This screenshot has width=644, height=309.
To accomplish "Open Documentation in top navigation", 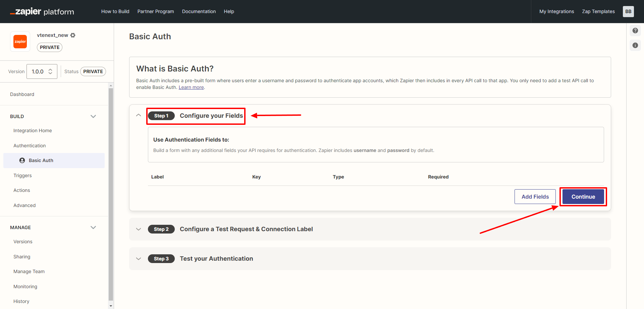I will tap(199, 11).
